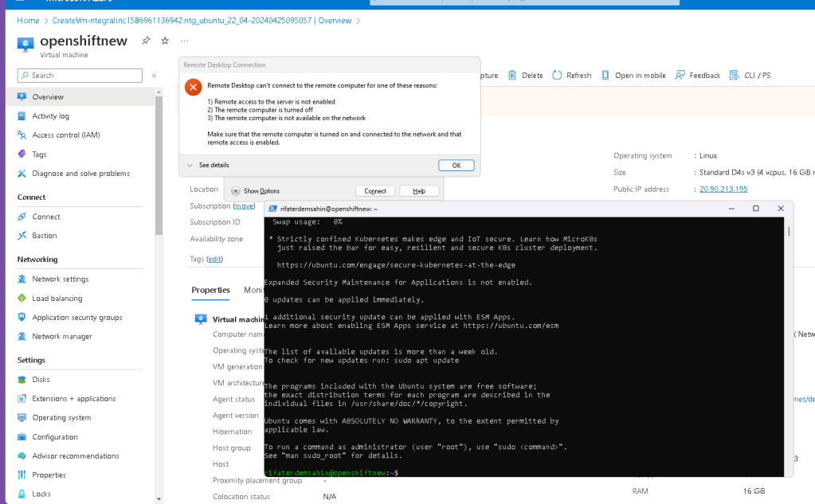Viewport: 815px width, 504px height.
Task: Click the Properties bars icon in sidebar
Action: (22, 475)
